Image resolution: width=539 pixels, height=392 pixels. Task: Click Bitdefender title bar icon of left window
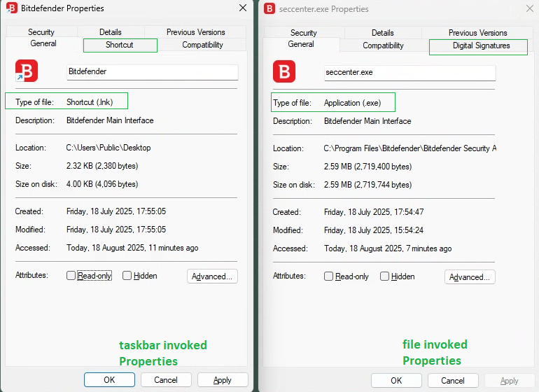(x=12, y=8)
